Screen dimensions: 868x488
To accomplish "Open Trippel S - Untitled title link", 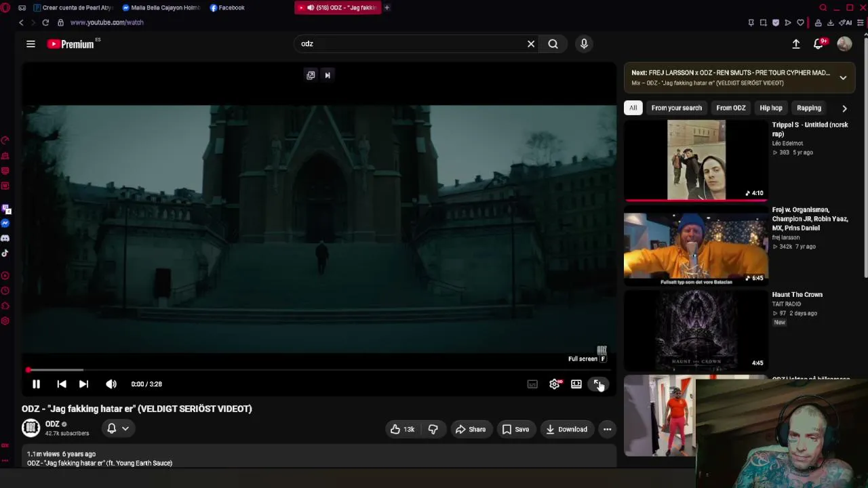I will click(810, 129).
